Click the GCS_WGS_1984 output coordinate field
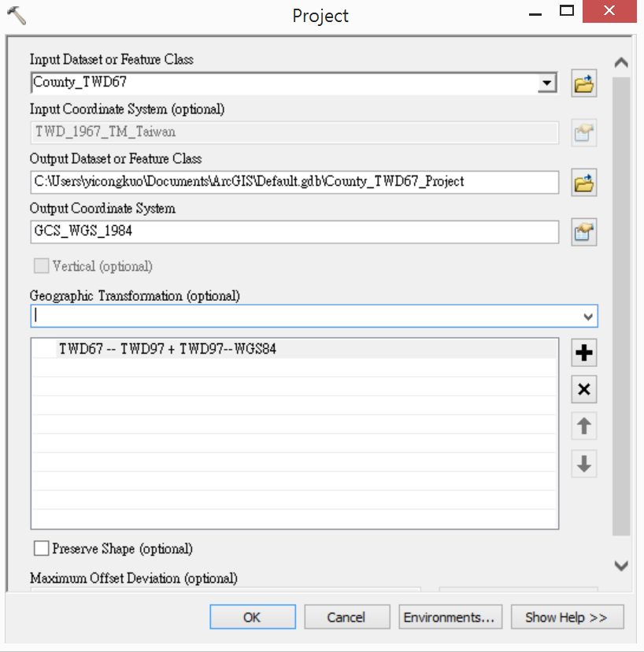The height and width of the screenshot is (652, 644). click(x=294, y=232)
